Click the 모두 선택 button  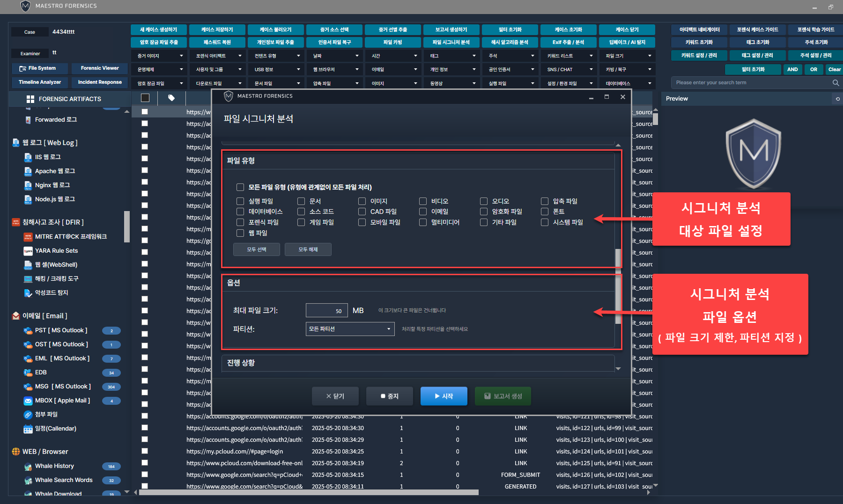(256, 249)
